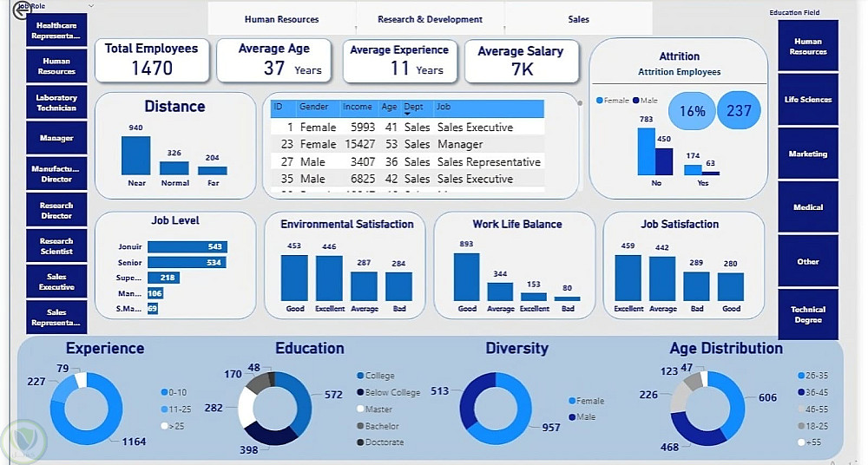Filter by Sales Executive job role
Image resolution: width=868 pixels, height=465 pixels.
pyautogui.click(x=56, y=281)
